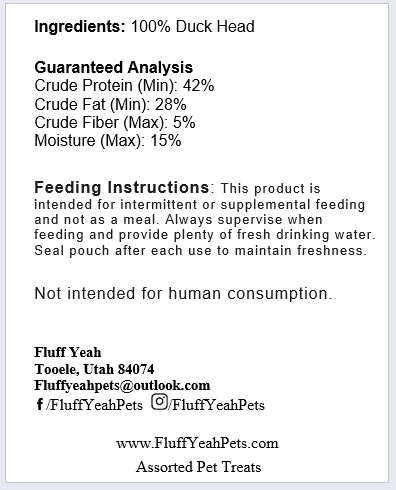Open the www.FluffYeahPets.com link
The width and height of the screenshot is (396, 490).
pos(197,443)
